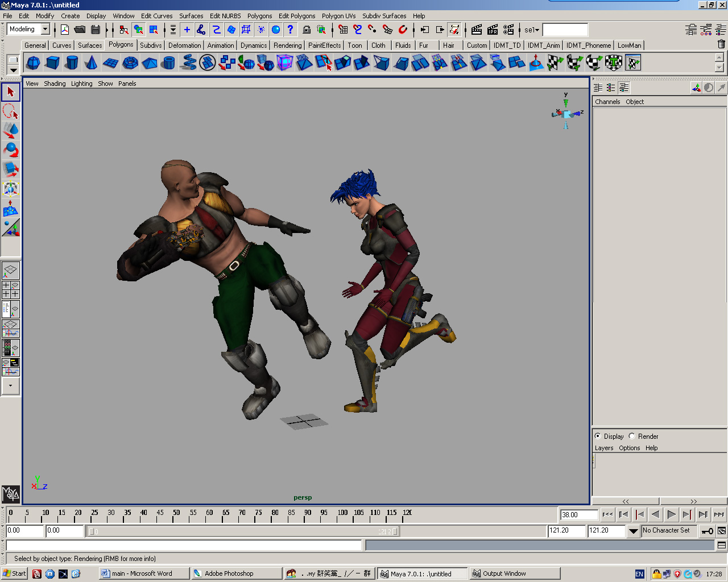
Task: Create a polygon cylinder from the shelf
Action: 72,63
